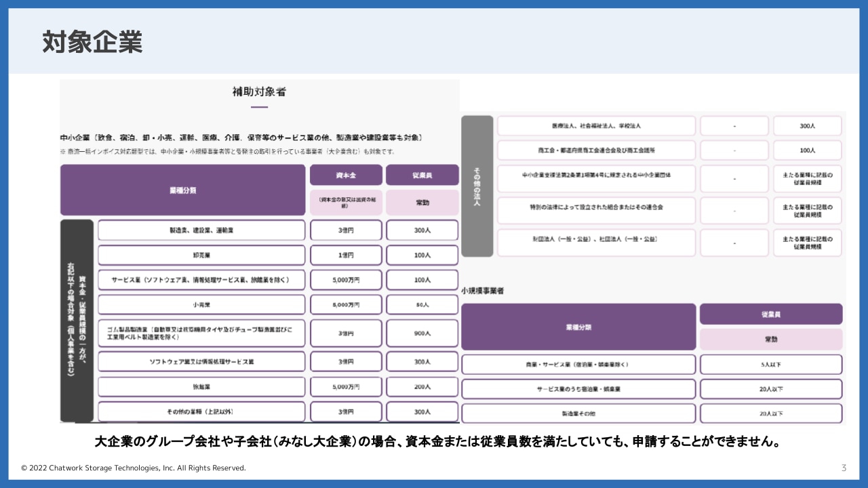
Task: Click the 常勤 cell under the 中小企業 従業員 header
Action: [422, 202]
